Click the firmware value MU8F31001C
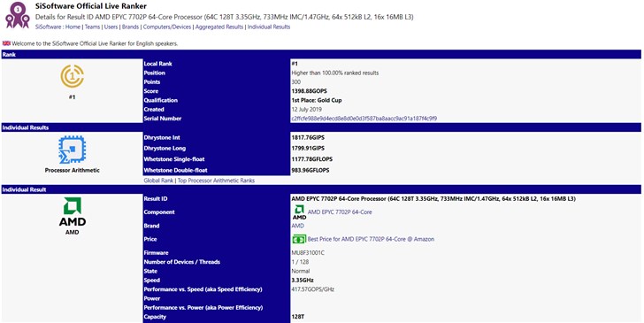Image resolution: width=644 pixels, height=323 pixels. [308, 253]
